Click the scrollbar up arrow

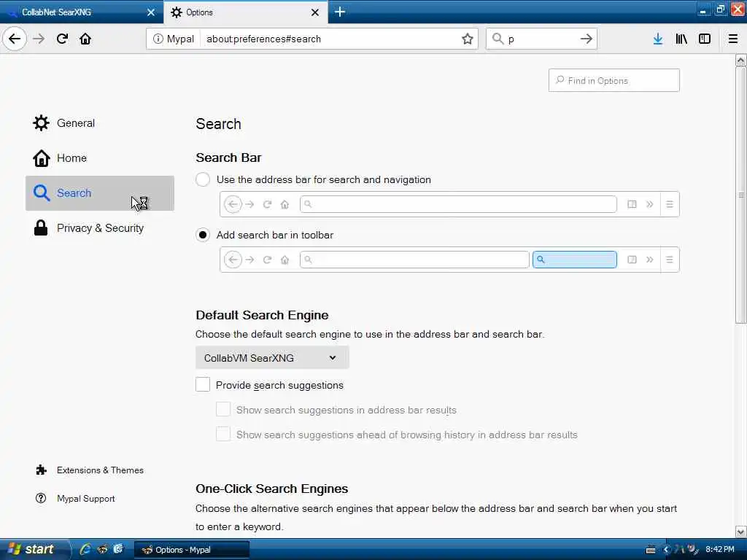pos(741,60)
